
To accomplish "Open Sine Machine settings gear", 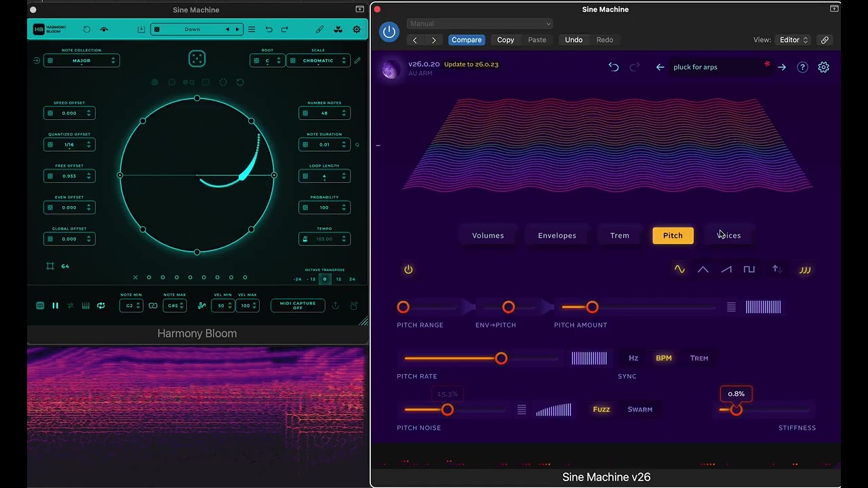I will pyautogui.click(x=823, y=67).
